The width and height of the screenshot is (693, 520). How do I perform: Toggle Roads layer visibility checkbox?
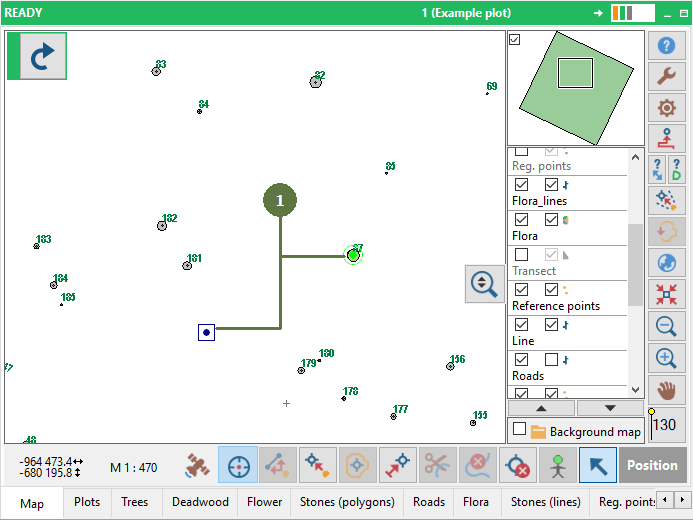522,359
